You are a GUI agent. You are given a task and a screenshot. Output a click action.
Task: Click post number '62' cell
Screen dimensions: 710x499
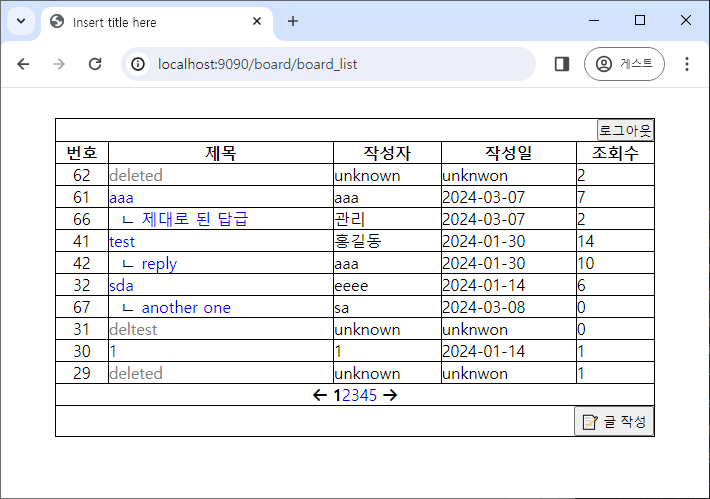tap(82, 176)
